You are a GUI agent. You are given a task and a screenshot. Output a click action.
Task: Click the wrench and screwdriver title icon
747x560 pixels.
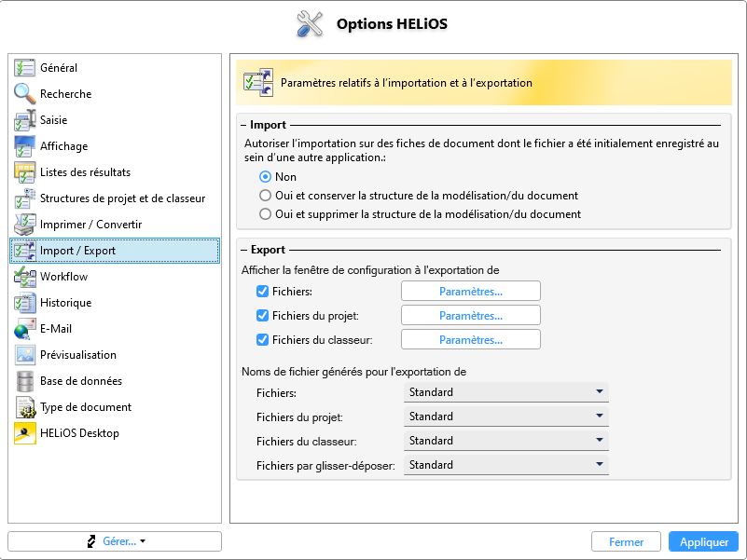(x=310, y=24)
